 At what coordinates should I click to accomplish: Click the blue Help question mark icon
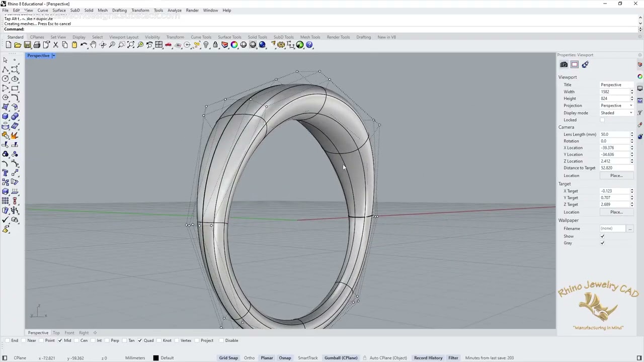point(309,45)
